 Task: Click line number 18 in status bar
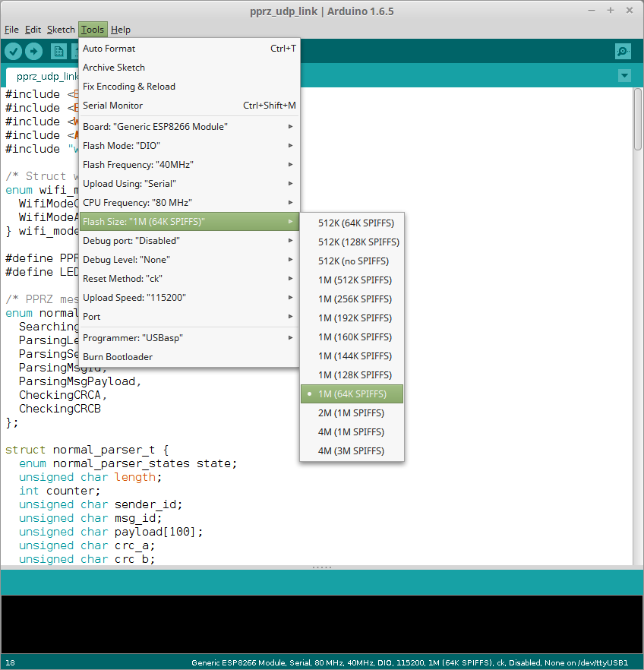click(10, 662)
